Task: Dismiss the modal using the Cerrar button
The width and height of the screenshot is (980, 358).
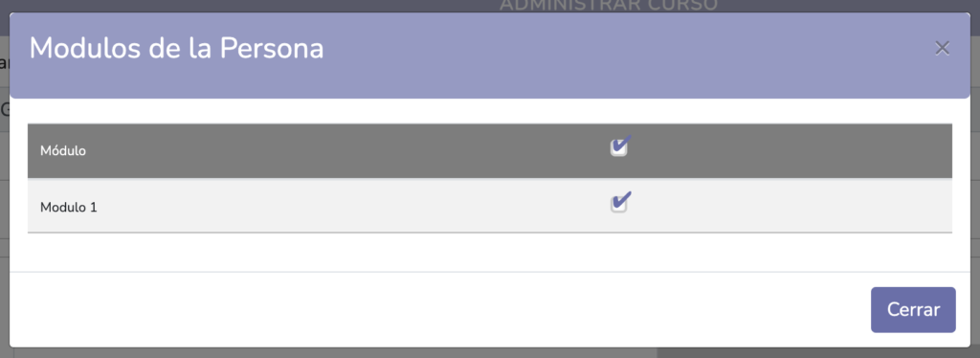Action: pos(913,310)
